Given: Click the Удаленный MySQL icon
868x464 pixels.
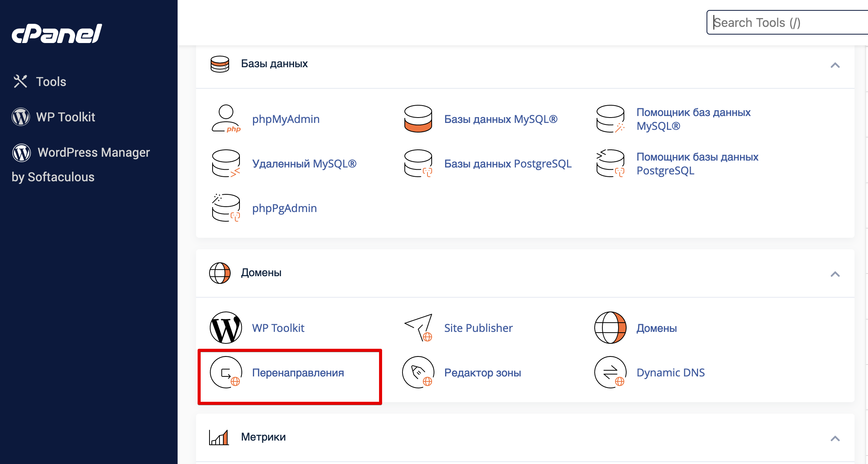Looking at the screenshot, I should [x=226, y=164].
